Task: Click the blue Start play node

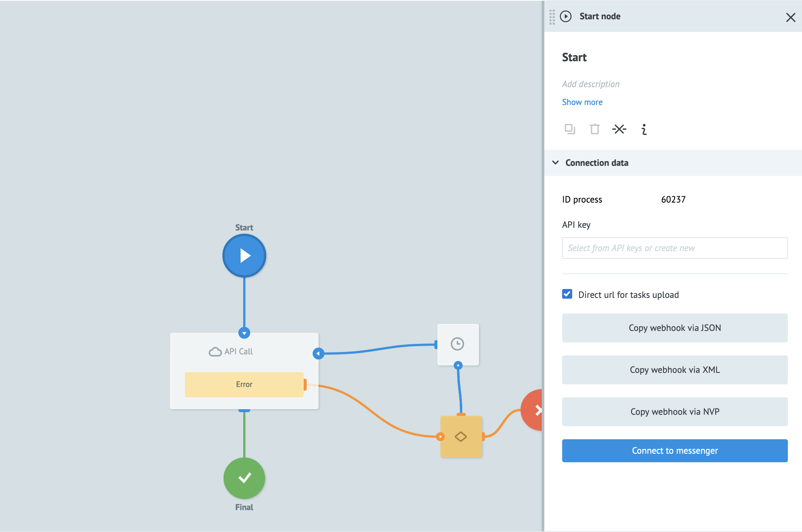Action: coord(244,256)
